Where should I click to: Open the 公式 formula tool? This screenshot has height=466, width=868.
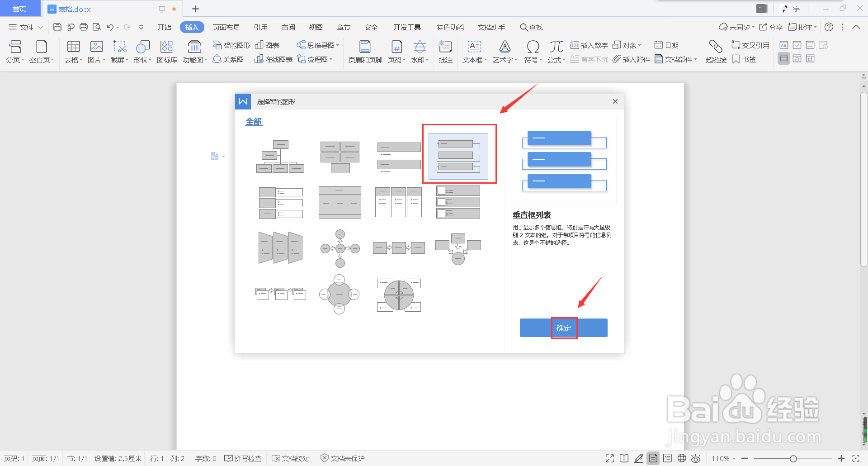click(556, 52)
